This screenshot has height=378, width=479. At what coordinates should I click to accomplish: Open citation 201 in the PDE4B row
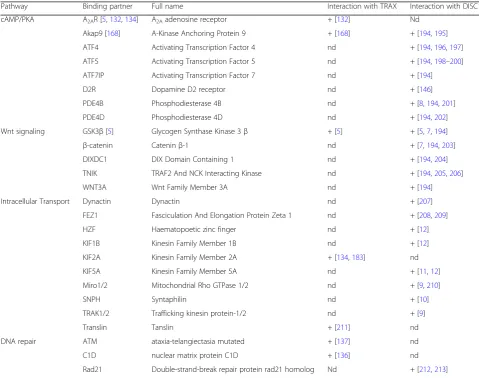pos(447,103)
